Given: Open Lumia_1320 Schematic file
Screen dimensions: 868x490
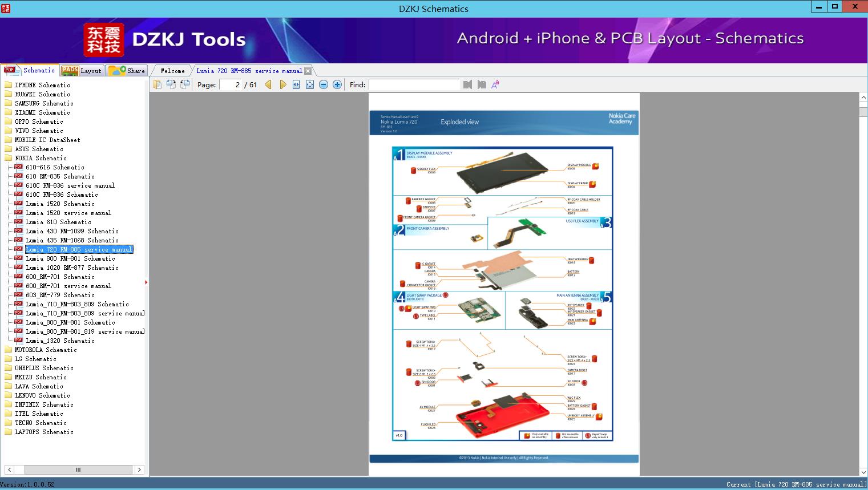Looking at the screenshot, I should point(60,341).
